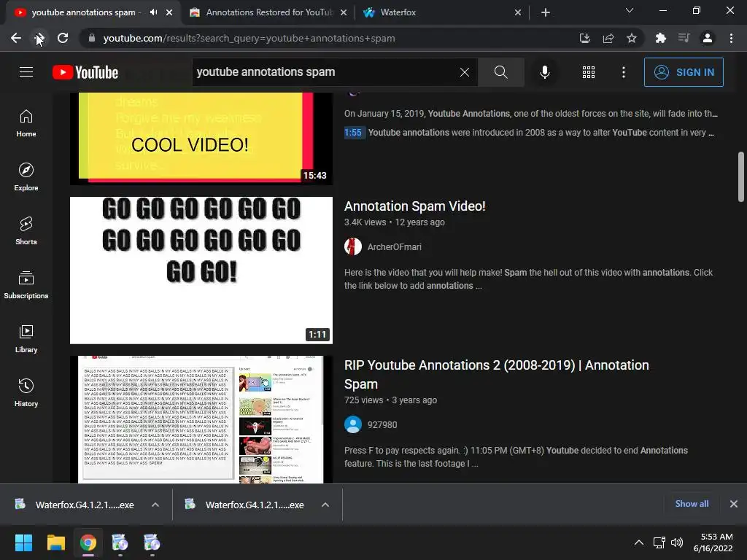Visit the 927980 channel name
Screen dimensions: 747x560
coord(382,425)
